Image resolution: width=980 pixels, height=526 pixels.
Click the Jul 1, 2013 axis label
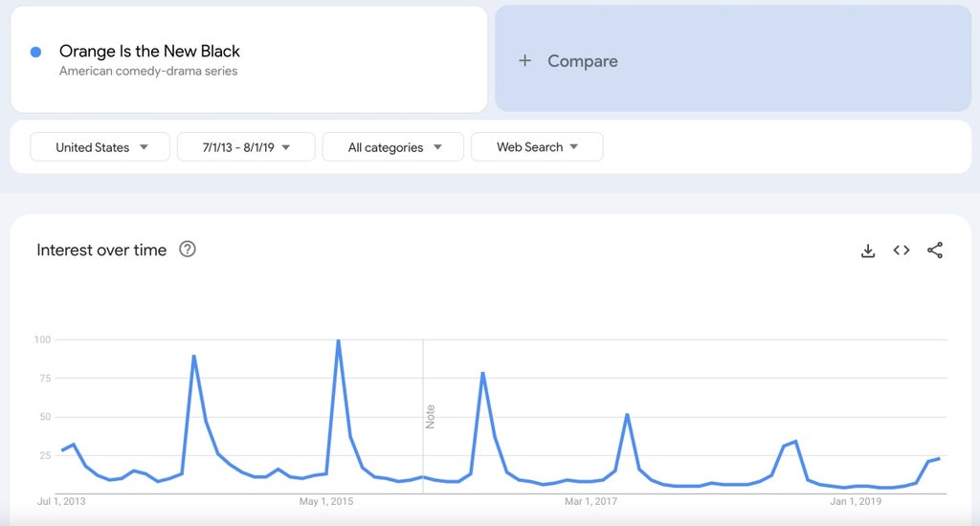pos(61,501)
